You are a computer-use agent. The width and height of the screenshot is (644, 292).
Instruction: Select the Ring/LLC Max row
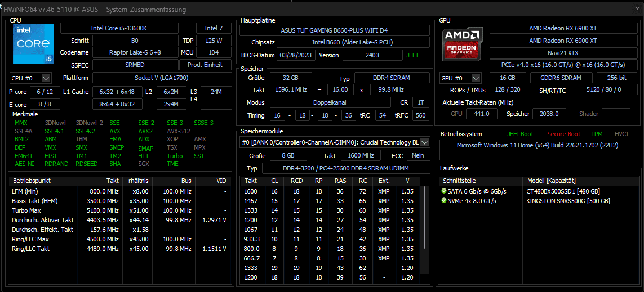click(121, 239)
